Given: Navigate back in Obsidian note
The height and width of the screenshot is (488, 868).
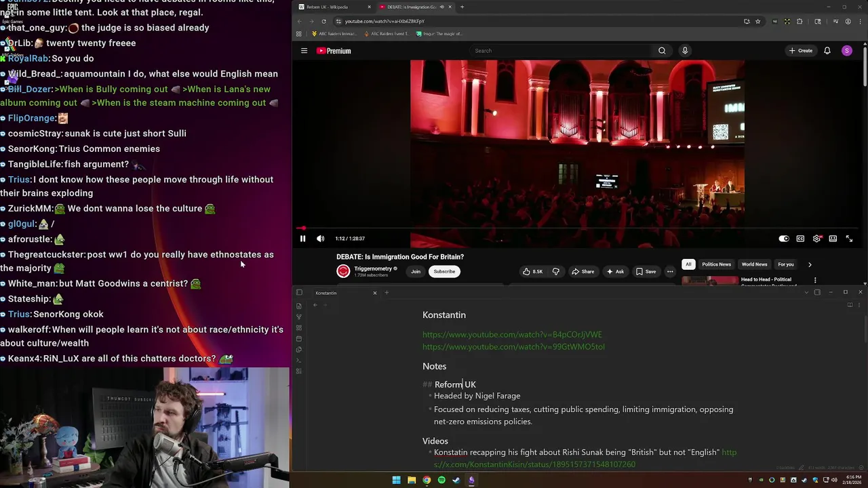Looking at the screenshot, I should coord(315,305).
